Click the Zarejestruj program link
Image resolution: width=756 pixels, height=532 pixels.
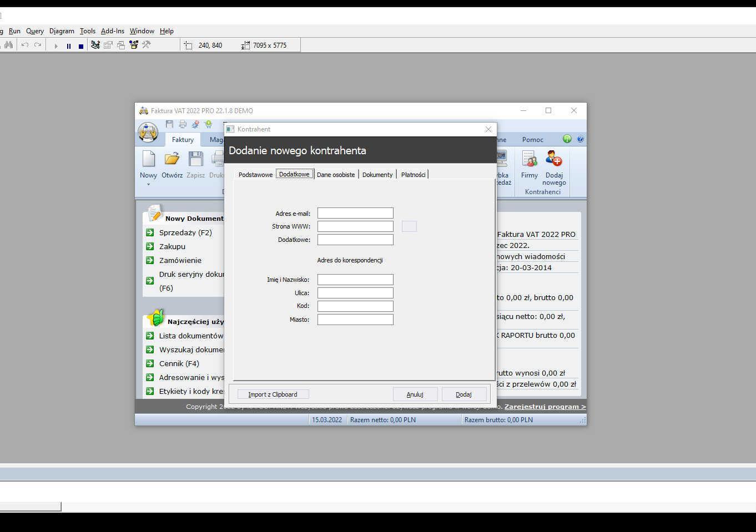tap(545, 407)
